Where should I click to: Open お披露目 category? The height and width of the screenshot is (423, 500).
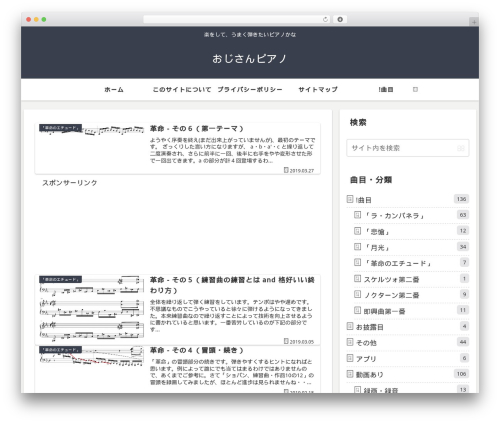pos(408,327)
